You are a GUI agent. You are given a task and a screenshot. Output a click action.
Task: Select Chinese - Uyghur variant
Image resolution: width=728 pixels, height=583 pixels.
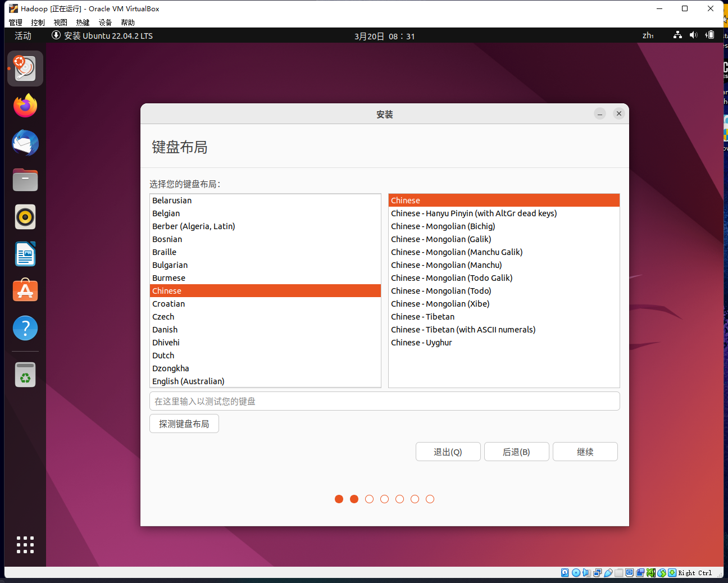point(504,343)
